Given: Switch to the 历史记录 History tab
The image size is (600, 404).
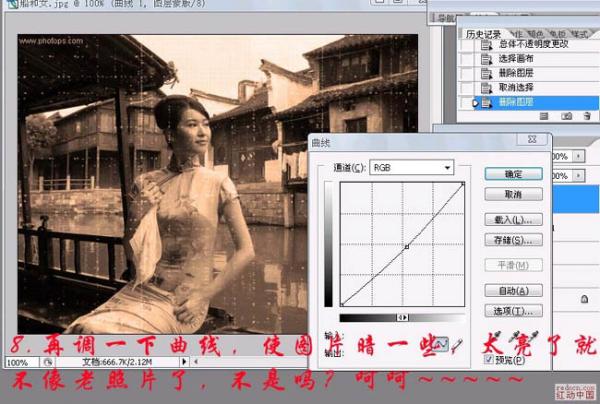Looking at the screenshot, I should pos(483,34).
